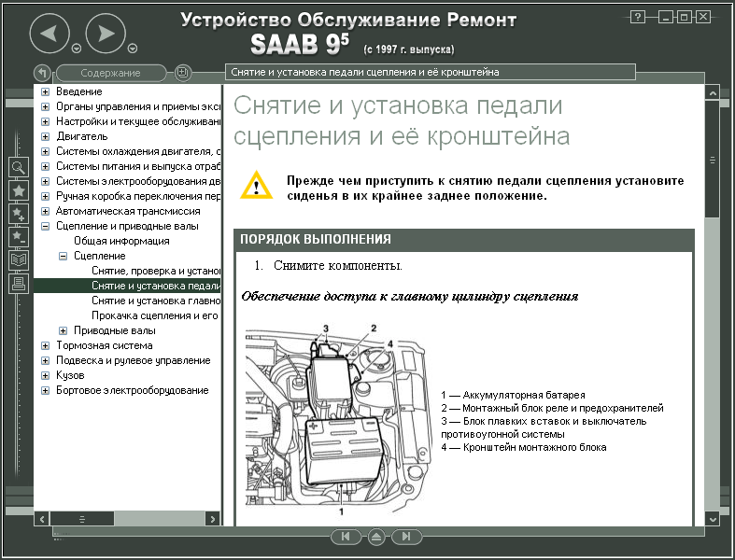Go to the next section at the bottom
735x560 pixels.
[405, 537]
